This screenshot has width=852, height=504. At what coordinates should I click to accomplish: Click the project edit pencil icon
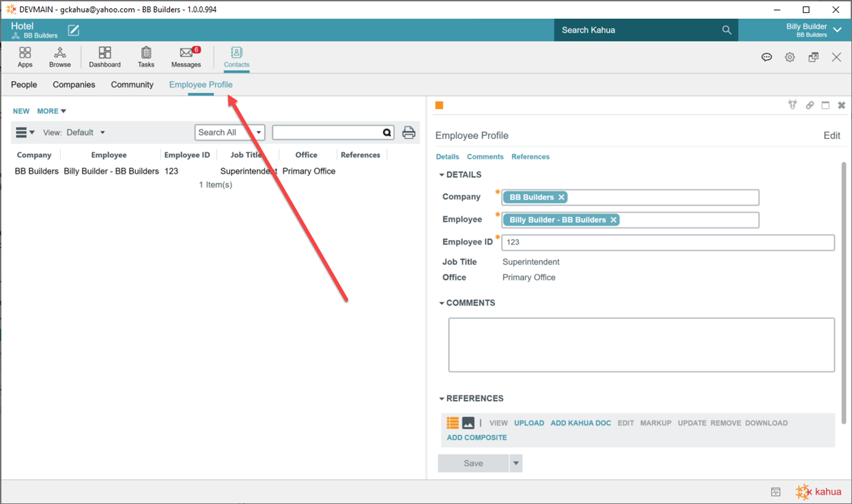point(73,30)
